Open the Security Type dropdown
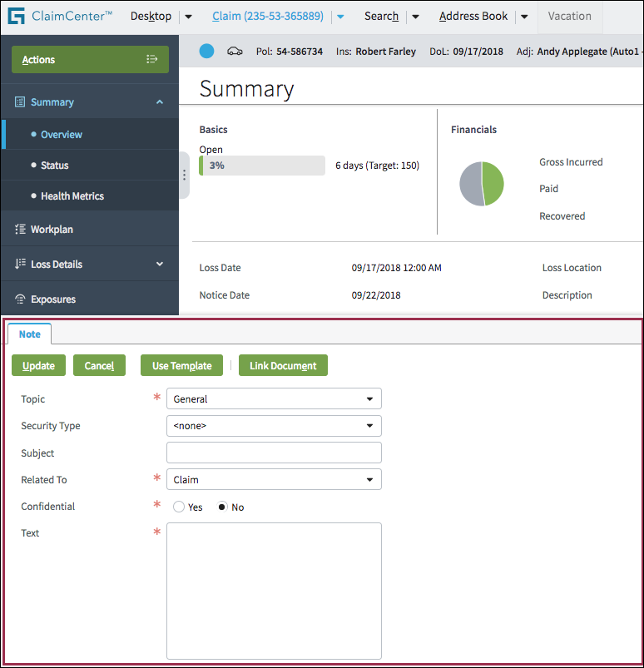 [x=274, y=426]
